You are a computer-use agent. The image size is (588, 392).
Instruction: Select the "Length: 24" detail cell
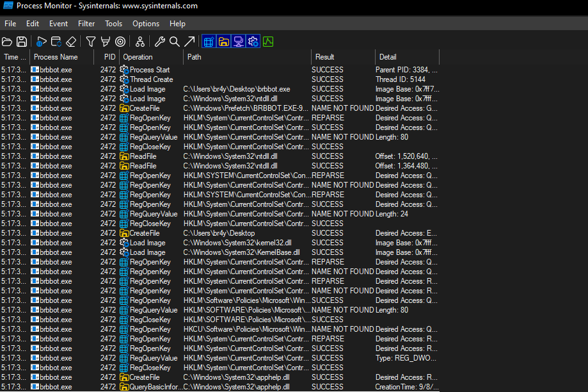point(392,214)
